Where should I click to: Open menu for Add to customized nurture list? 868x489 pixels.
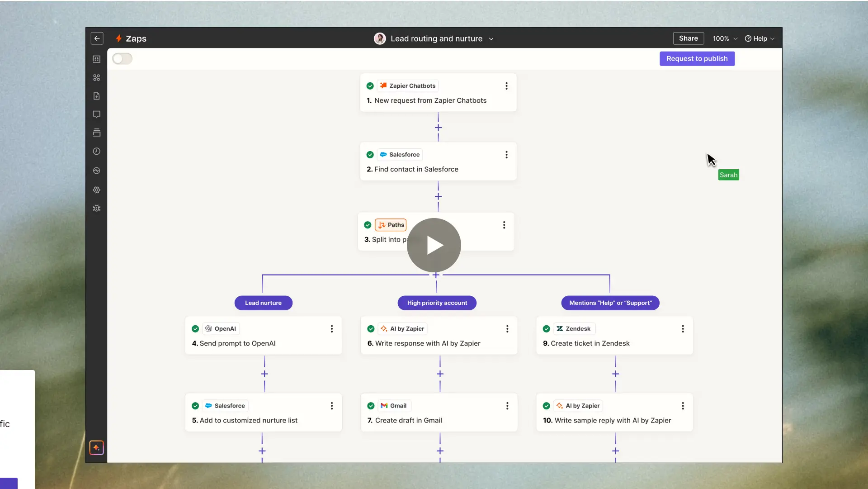(332, 406)
